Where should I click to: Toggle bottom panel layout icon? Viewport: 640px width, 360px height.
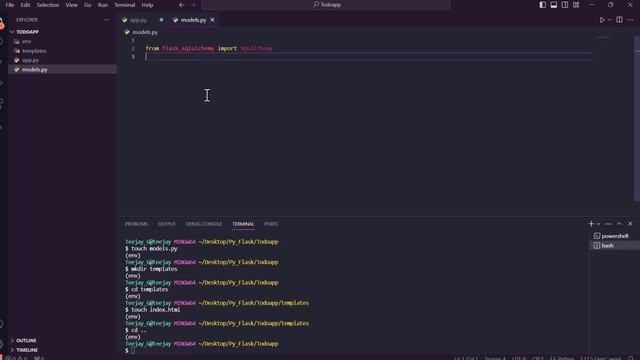553,5
